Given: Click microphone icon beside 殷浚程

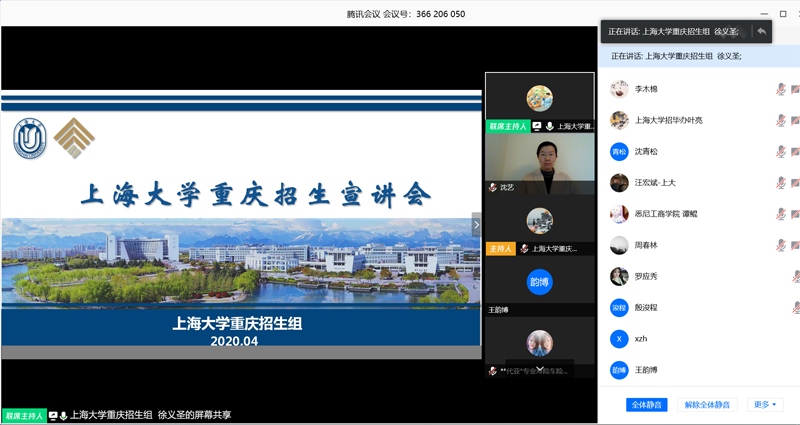Looking at the screenshot, I should click(x=795, y=308).
